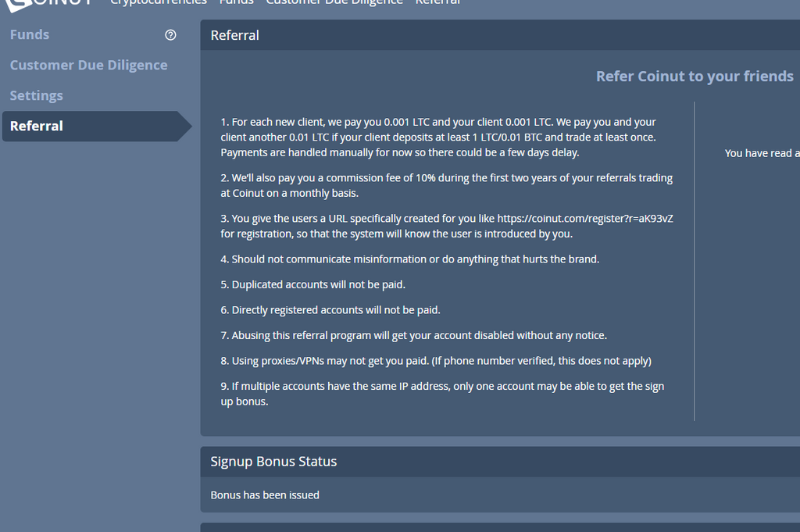This screenshot has width=800, height=532.
Task: Click rule 2 about 10% commission fee
Action: click(x=446, y=186)
